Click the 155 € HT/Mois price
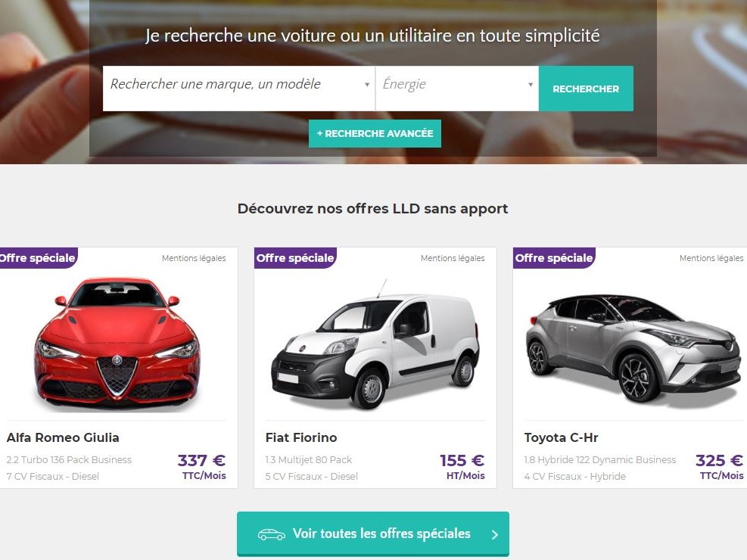 (462, 467)
